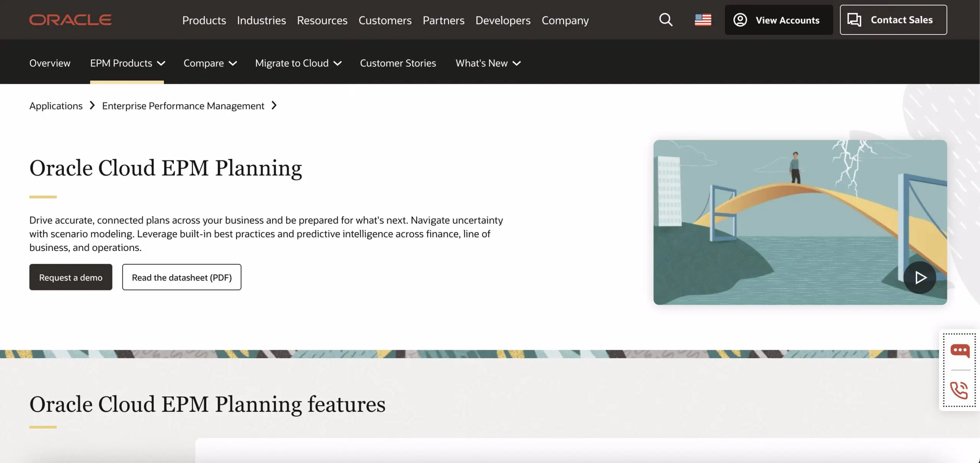This screenshot has width=980, height=463.
Task: Open the Products menu
Action: 204,20
